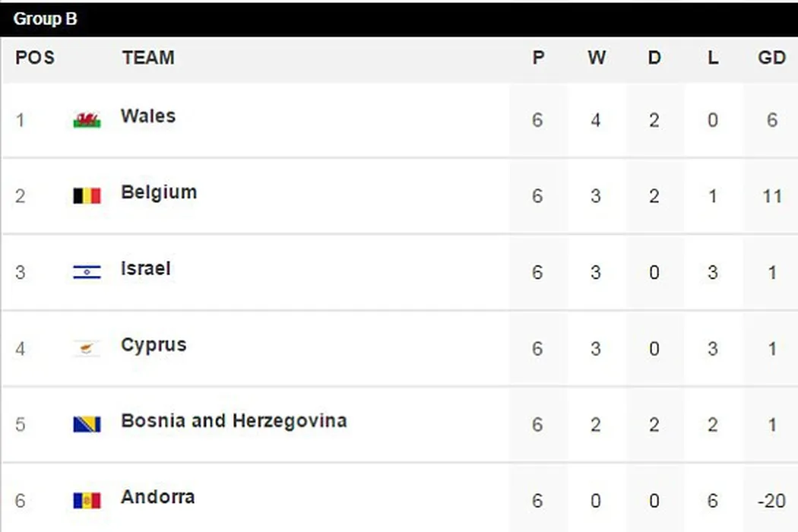
Task: Click the Cyprus flag icon
Action: (87, 348)
